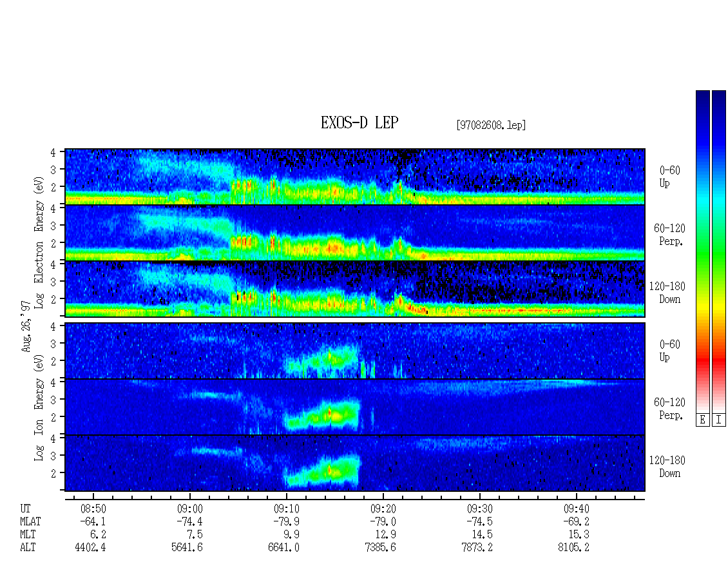Click the 09:20 UT tick label
This screenshot has height=564, width=728.
(383, 509)
